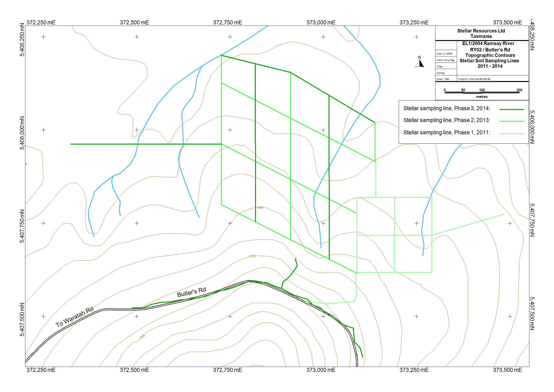This screenshot has height=392, width=554.
Task: Click the Phase 2 2013 legend line
Action: click(512, 121)
